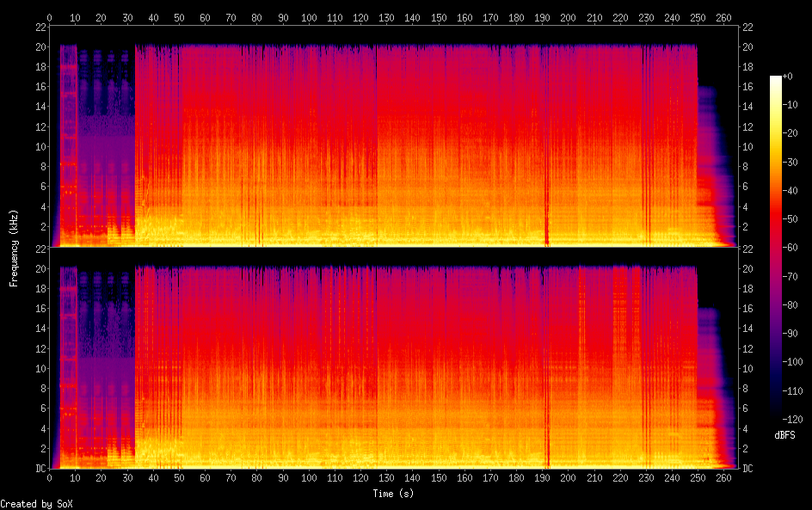The width and height of the screenshot is (812, 510).
Task: Click the '-70' label on color scale
Action: [790, 276]
